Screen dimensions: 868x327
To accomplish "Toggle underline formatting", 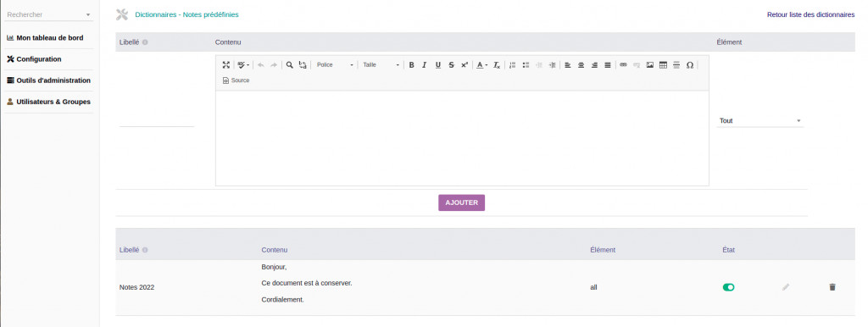I will tap(438, 64).
